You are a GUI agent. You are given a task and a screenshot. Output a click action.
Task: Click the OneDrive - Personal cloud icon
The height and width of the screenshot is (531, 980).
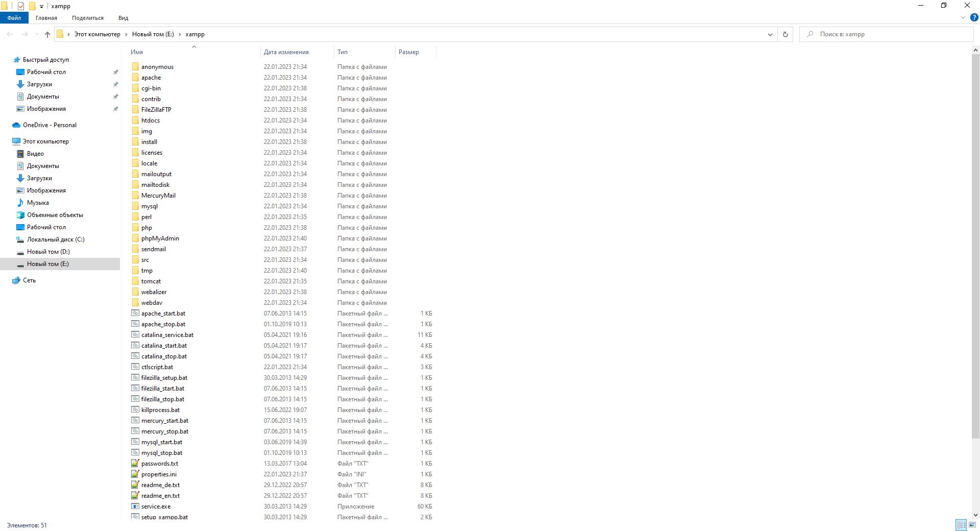pos(16,125)
